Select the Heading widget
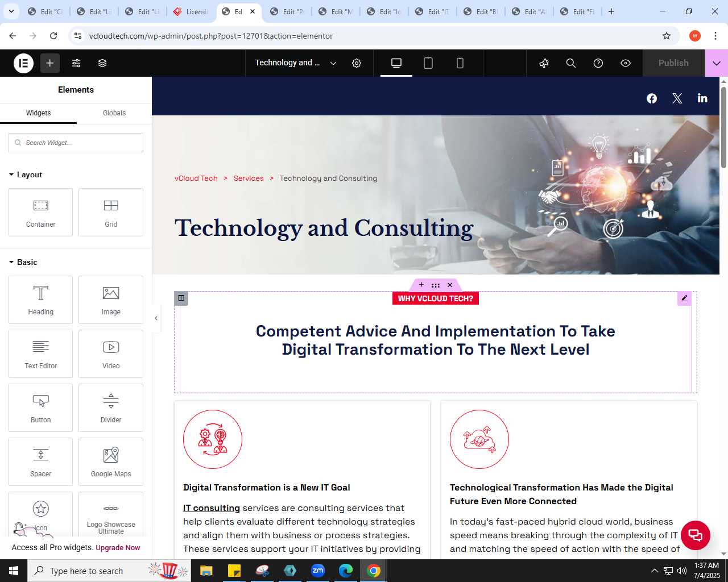 pyautogui.click(x=40, y=300)
